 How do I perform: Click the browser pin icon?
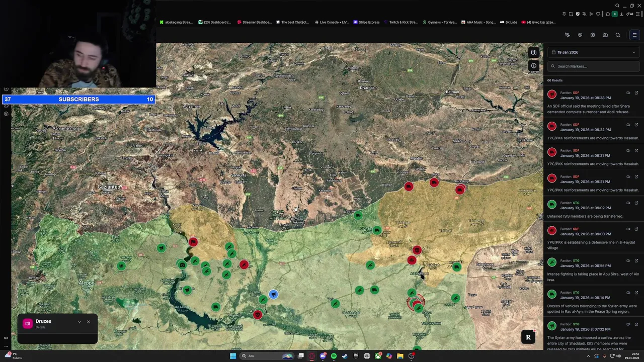click(x=564, y=14)
